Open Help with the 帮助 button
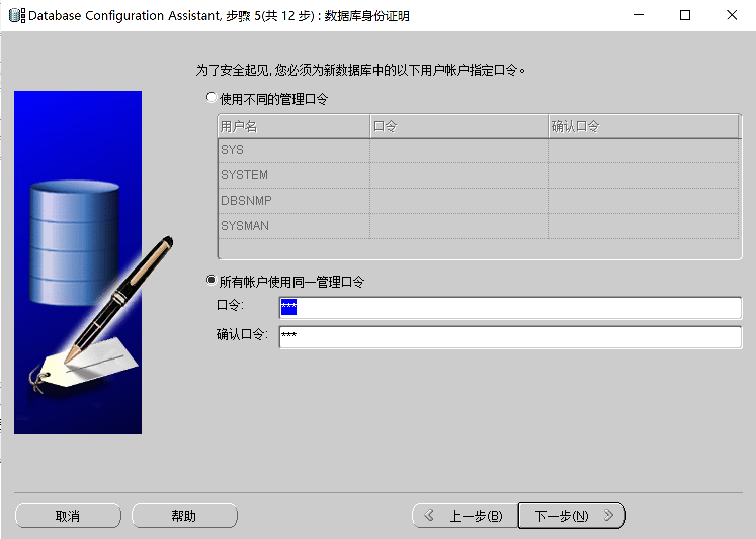Screen dimensions: 756x539 184,516
